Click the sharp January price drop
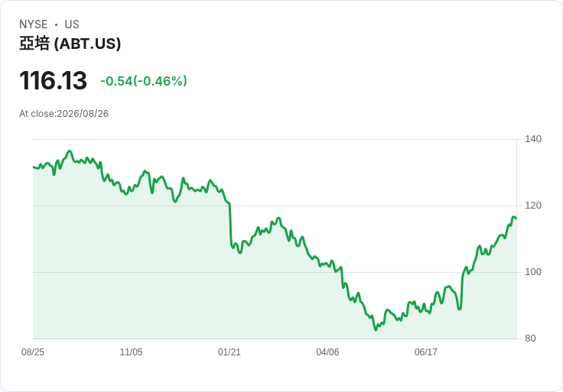The width and height of the screenshot is (563, 392). click(230, 225)
